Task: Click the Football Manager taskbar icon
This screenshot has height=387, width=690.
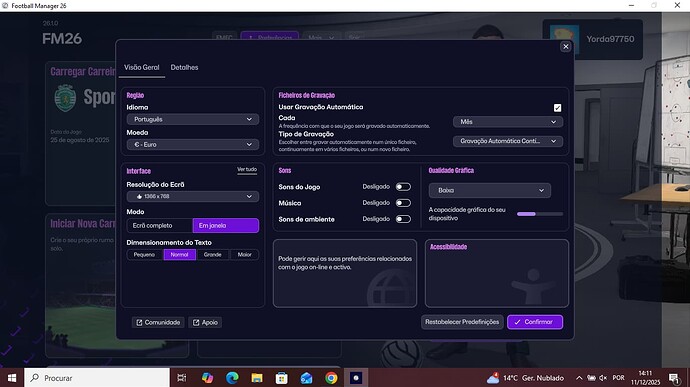Action: click(x=356, y=378)
